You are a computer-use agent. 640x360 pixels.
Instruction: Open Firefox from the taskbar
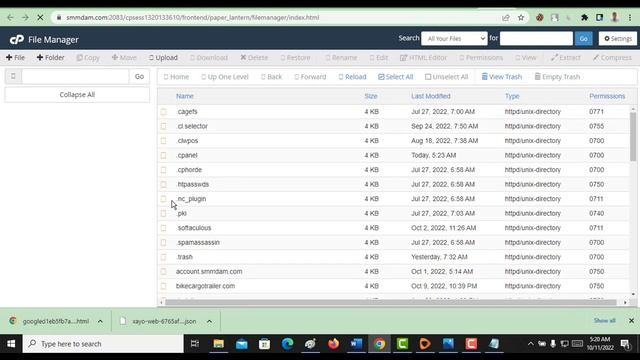click(x=333, y=344)
